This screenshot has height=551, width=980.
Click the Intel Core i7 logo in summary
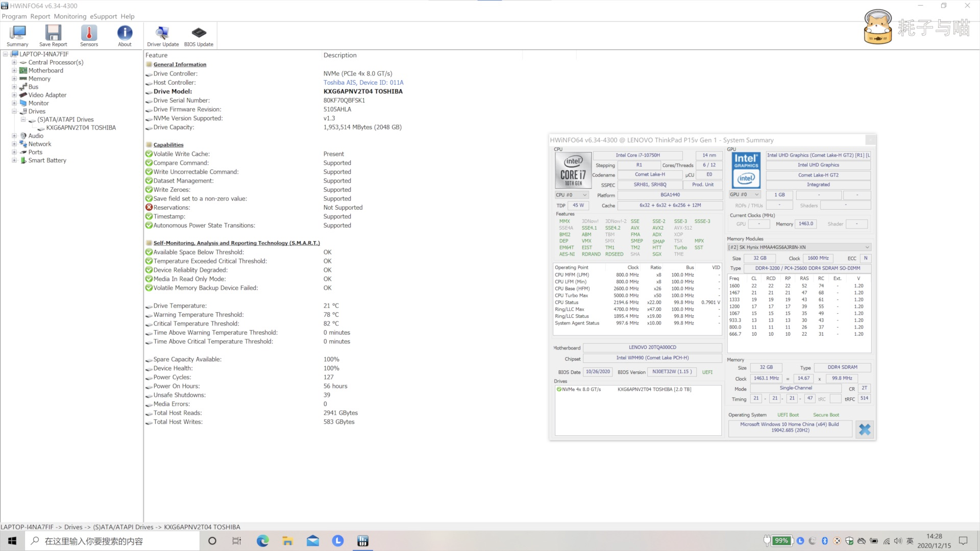573,171
